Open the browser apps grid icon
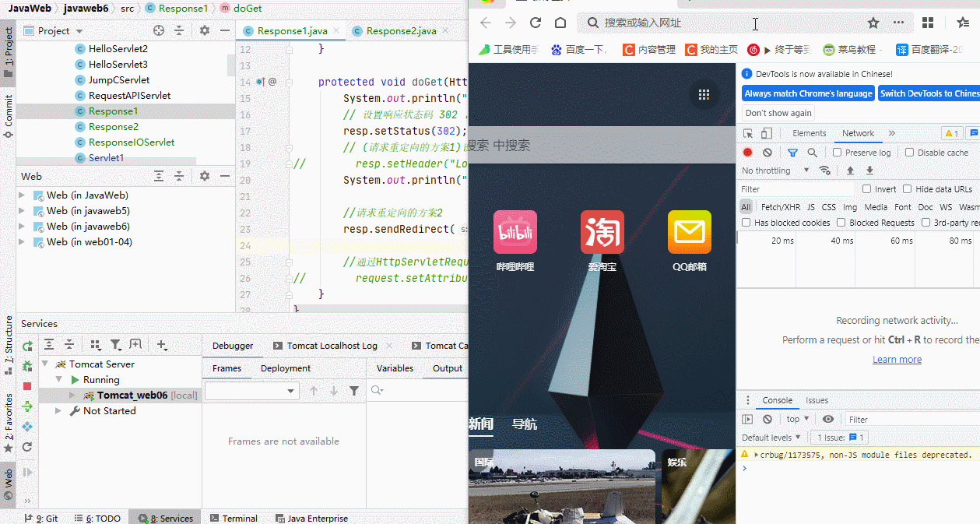The width and height of the screenshot is (980, 524). pos(928,23)
